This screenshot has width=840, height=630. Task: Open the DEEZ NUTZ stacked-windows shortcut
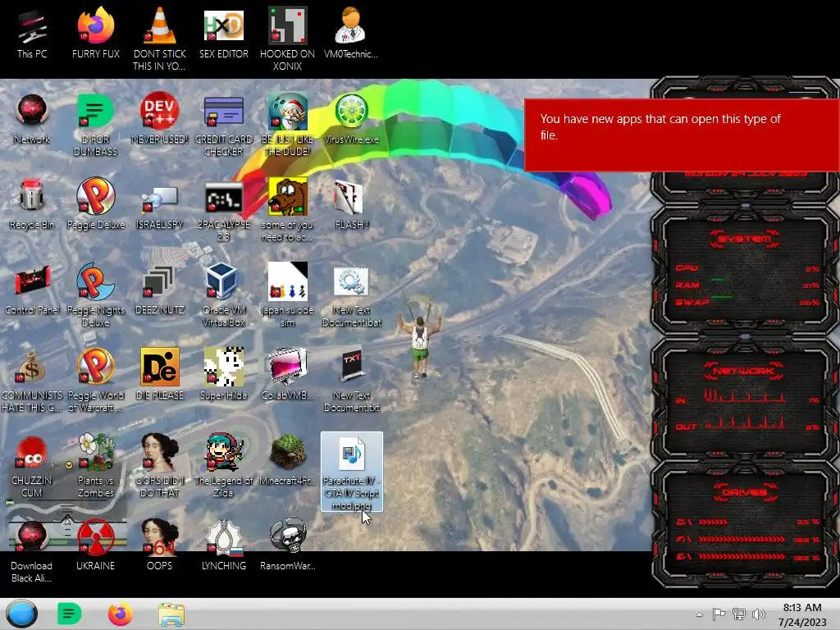tap(160, 290)
